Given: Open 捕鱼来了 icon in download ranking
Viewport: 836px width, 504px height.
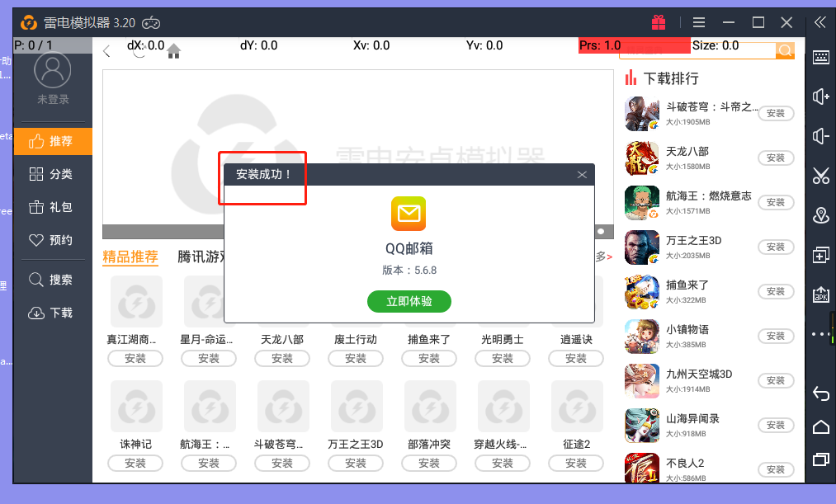Looking at the screenshot, I should (x=642, y=292).
